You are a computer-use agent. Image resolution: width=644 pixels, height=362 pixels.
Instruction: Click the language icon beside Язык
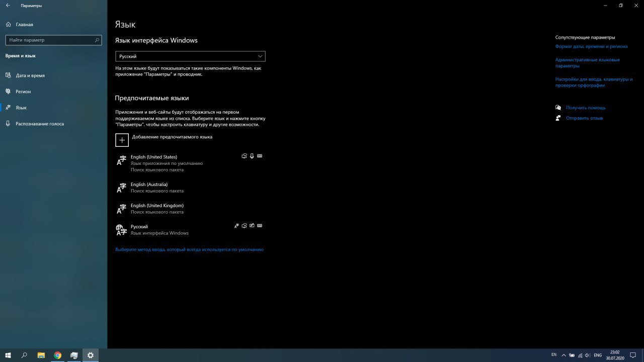point(8,108)
